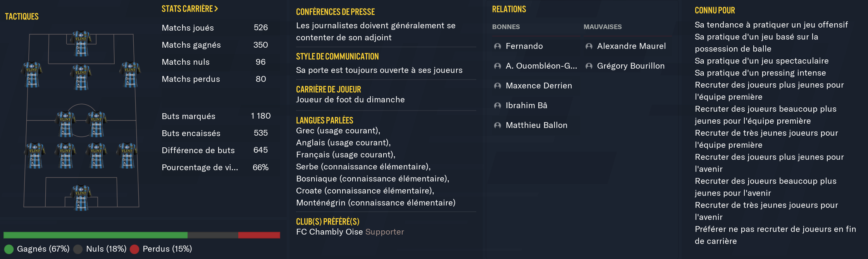Click the red Perdus legend circle
The image size is (868, 259).
pos(134,249)
